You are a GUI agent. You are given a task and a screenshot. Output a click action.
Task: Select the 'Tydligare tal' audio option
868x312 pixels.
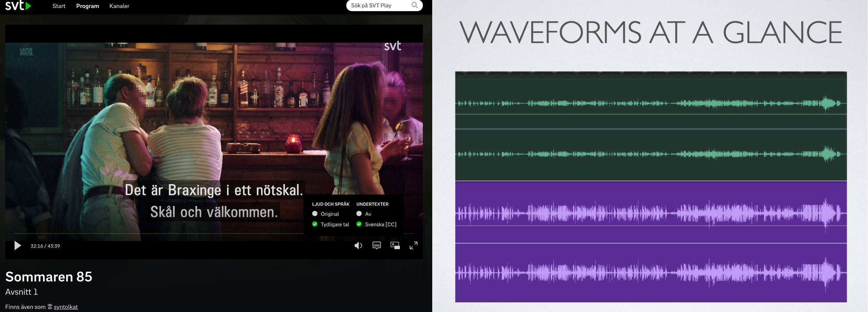pyautogui.click(x=331, y=224)
